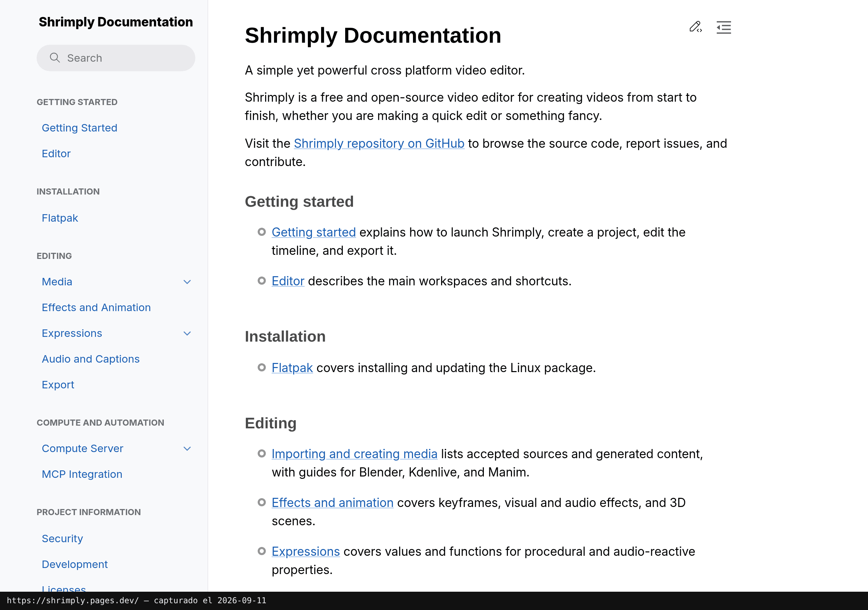
Task: Open Audio and Captions in sidebar
Action: tap(90, 359)
